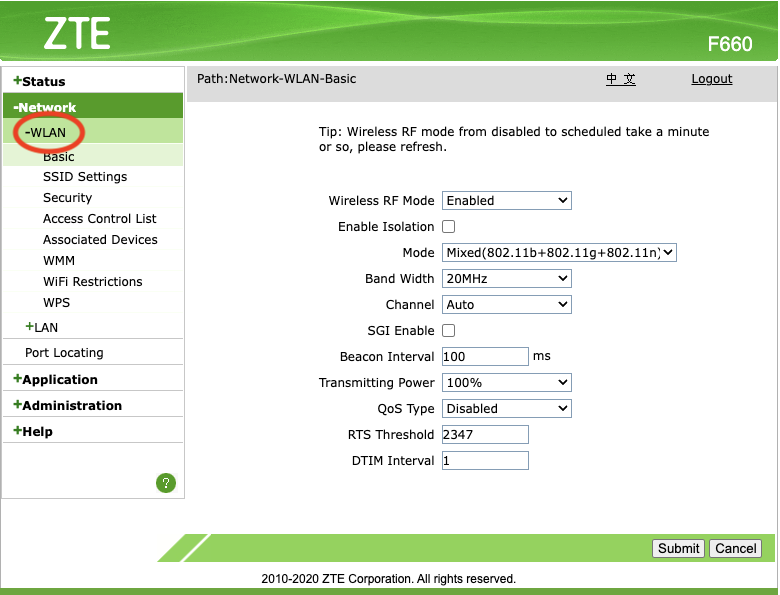The width and height of the screenshot is (780, 595).
Task: Click the DTIM Interval input field
Action: [x=485, y=461]
